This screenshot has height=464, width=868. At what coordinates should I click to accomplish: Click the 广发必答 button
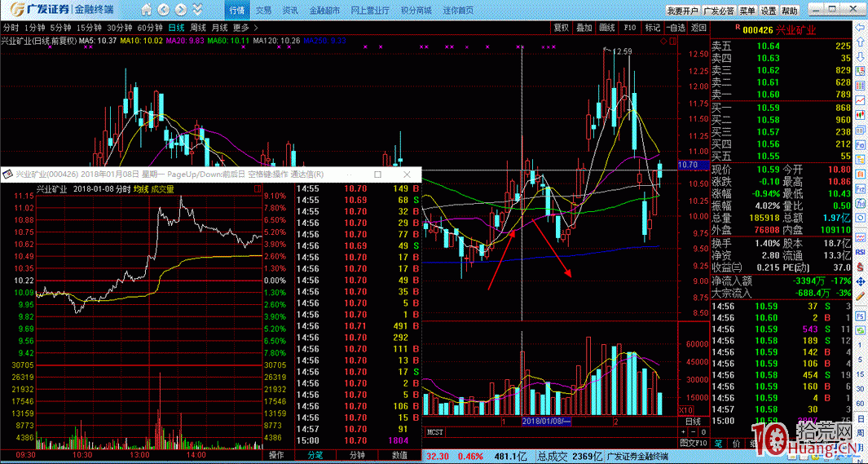coord(718,11)
